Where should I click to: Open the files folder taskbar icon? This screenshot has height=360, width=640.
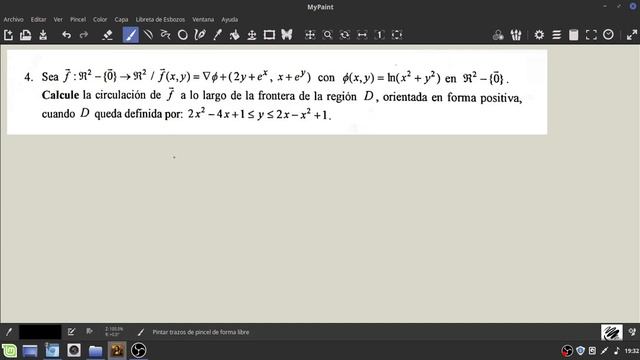95,351
